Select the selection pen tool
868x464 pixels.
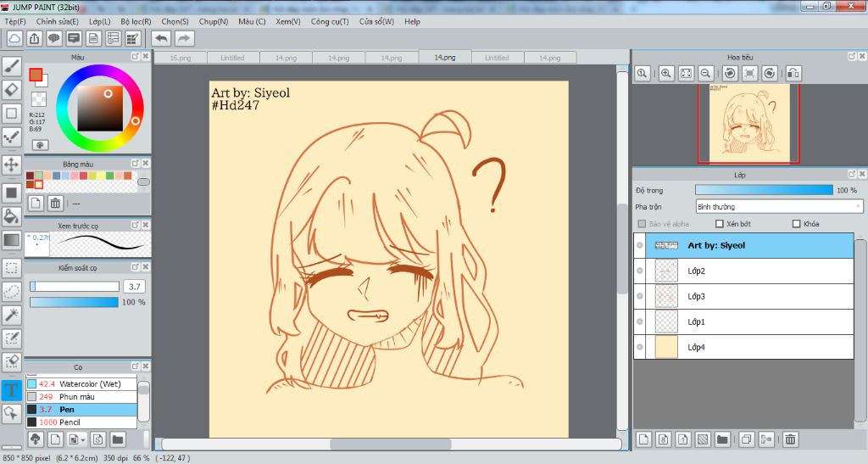(12, 338)
